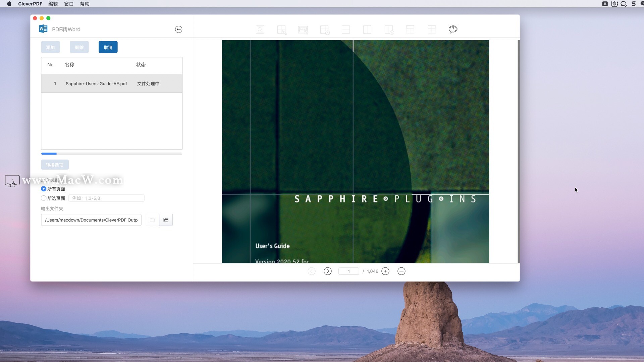Click the output folder path field
The width and height of the screenshot is (644, 362).
(x=91, y=220)
